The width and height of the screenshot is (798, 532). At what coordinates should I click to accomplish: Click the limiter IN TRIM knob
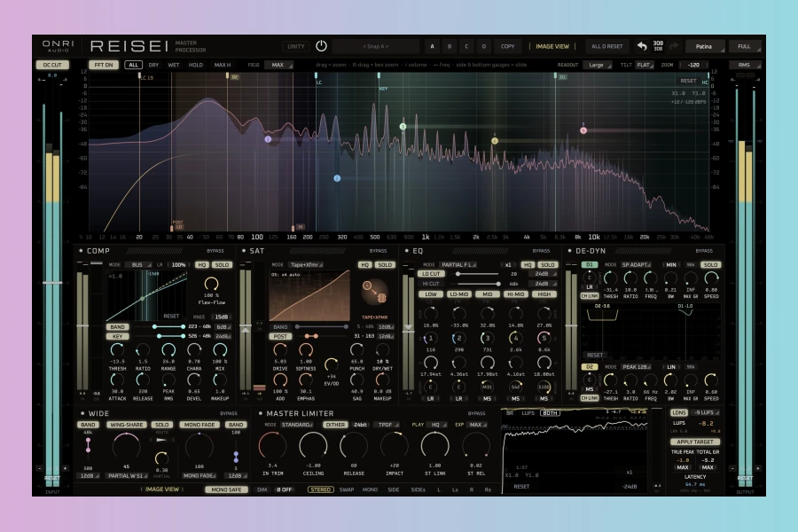(x=272, y=445)
